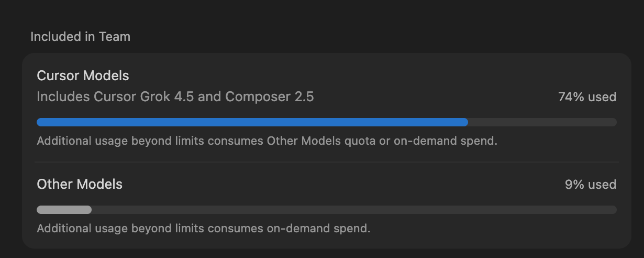Viewport: 644px width, 258px height.
Task: Click the "74% used" label
Action: pyautogui.click(x=587, y=97)
